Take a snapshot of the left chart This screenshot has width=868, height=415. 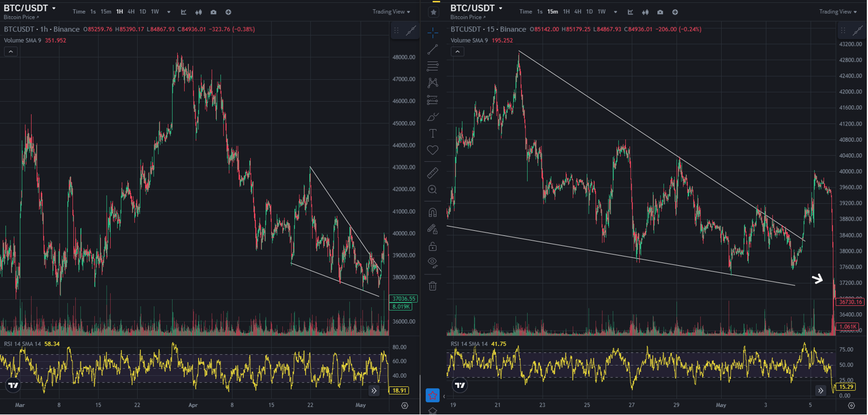[x=213, y=12]
